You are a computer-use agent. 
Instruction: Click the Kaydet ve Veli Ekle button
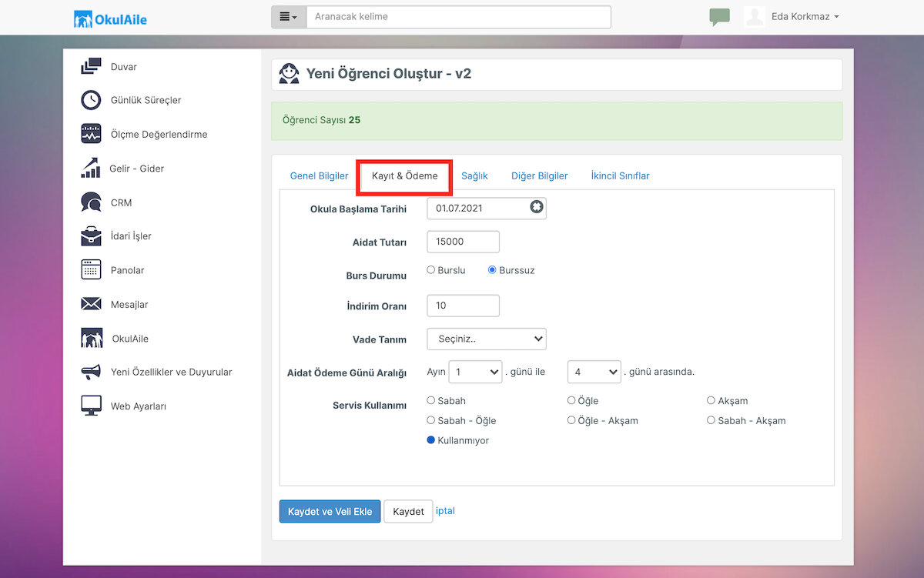pos(330,511)
